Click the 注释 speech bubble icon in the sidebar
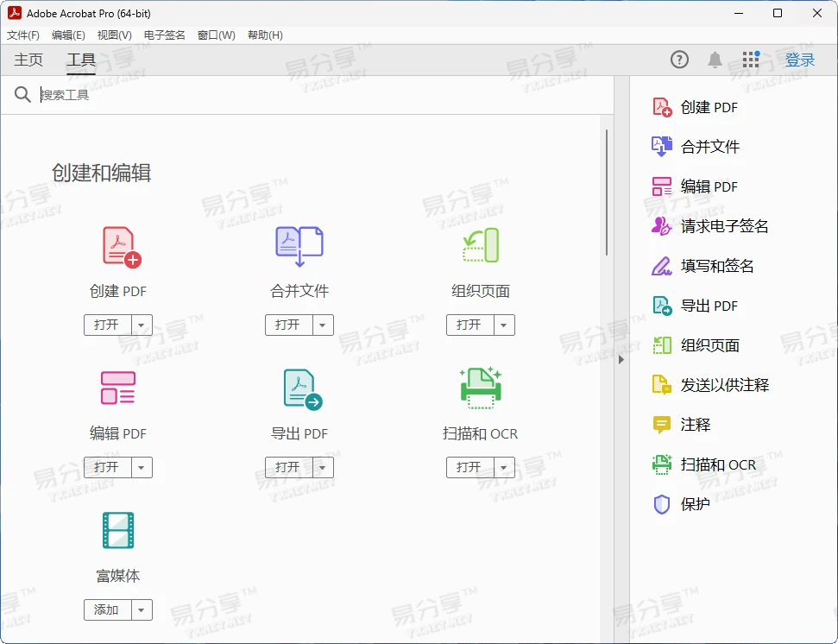The image size is (838, 644). coord(662,425)
